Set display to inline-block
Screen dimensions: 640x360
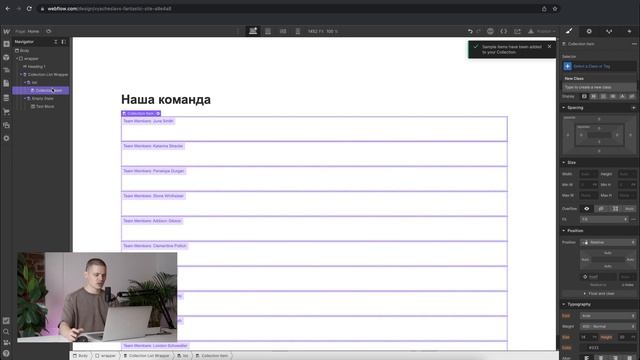pos(613,96)
